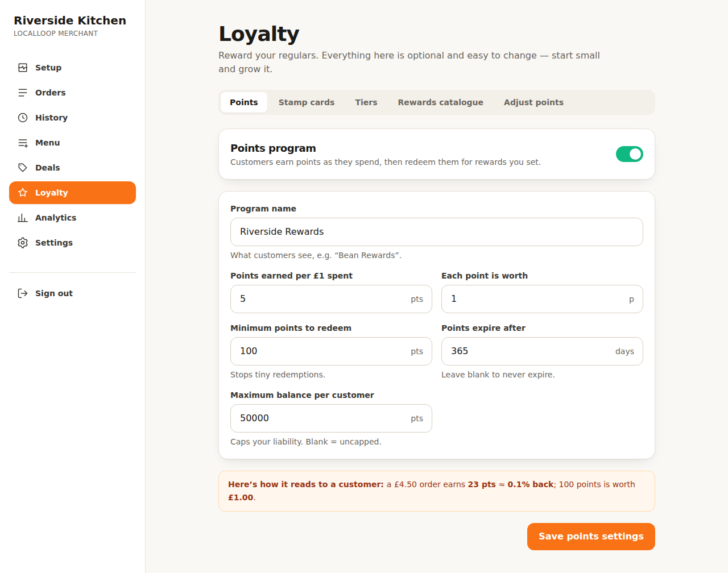Click the Loyalty star icon
Image resolution: width=728 pixels, height=573 pixels.
23,193
